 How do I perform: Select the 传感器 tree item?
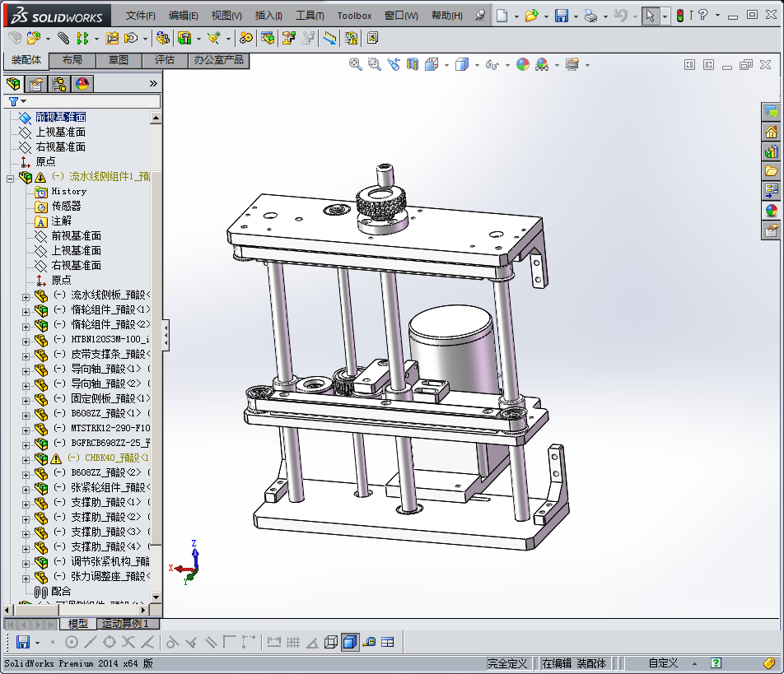point(66,207)
